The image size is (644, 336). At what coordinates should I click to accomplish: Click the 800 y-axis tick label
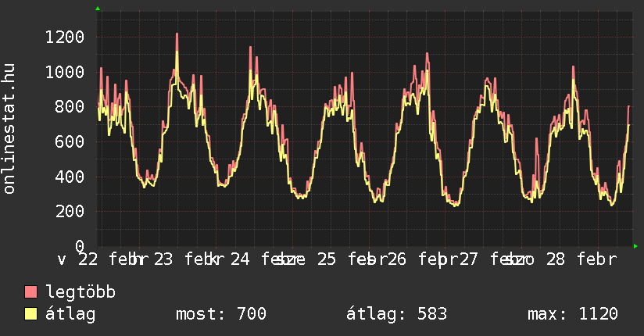[70, 107]
